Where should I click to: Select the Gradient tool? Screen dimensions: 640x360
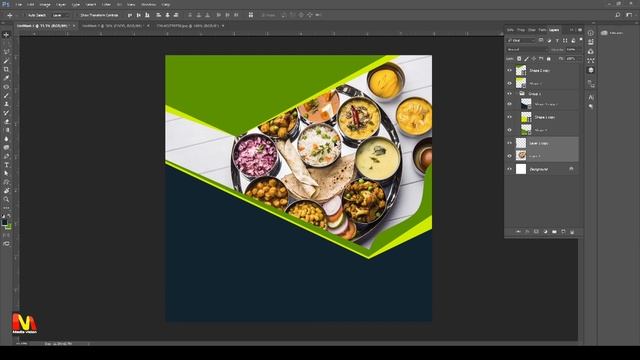click(x=6, y=130)
